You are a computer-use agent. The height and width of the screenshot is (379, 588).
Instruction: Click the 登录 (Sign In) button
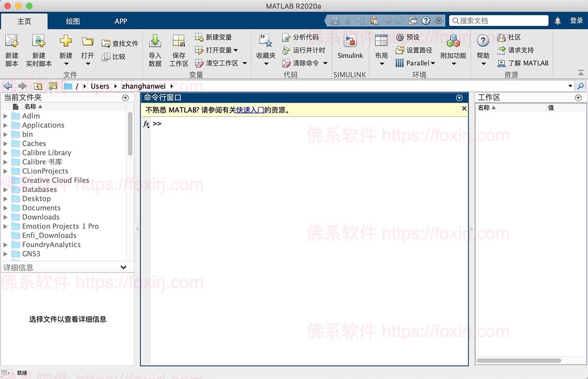pos(576,21)
